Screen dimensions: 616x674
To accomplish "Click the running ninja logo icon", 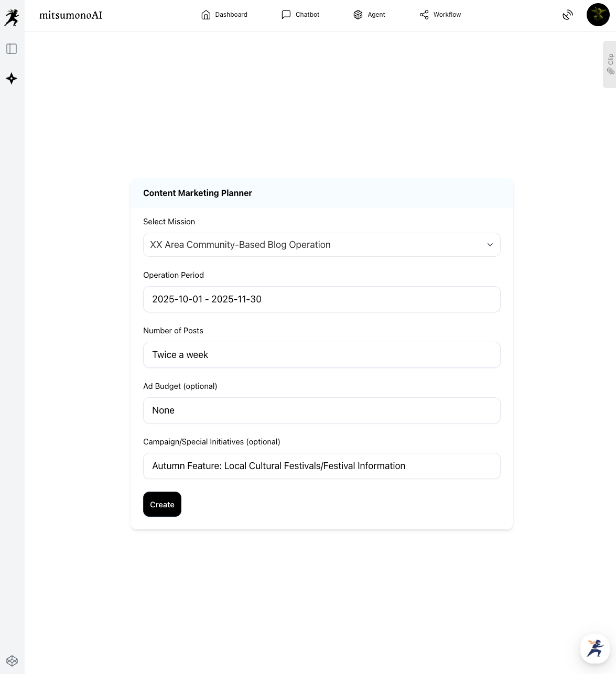I will coord(12,17).
